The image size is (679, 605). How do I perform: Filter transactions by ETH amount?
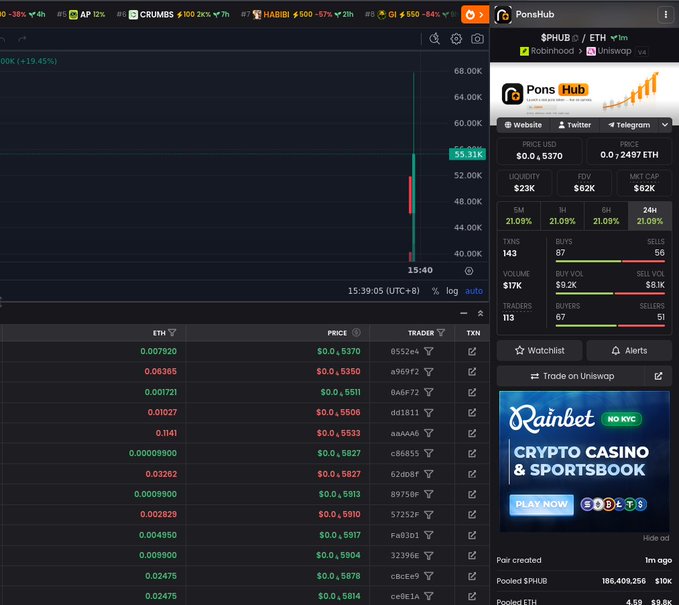click(x=172, y=333)
